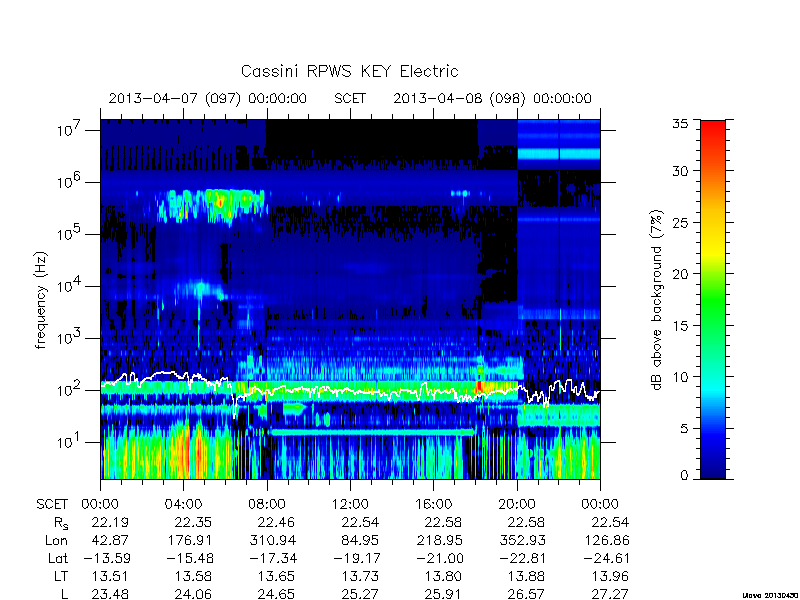
Task: Click the 20:00 time tick label
Action: click(x=516, y=505)
